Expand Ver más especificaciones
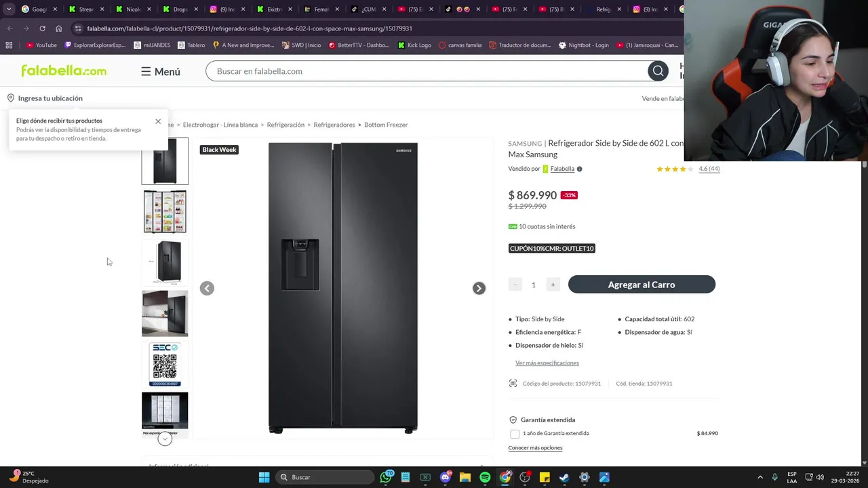This screenshot has width=868, height=488. [547, 363]
